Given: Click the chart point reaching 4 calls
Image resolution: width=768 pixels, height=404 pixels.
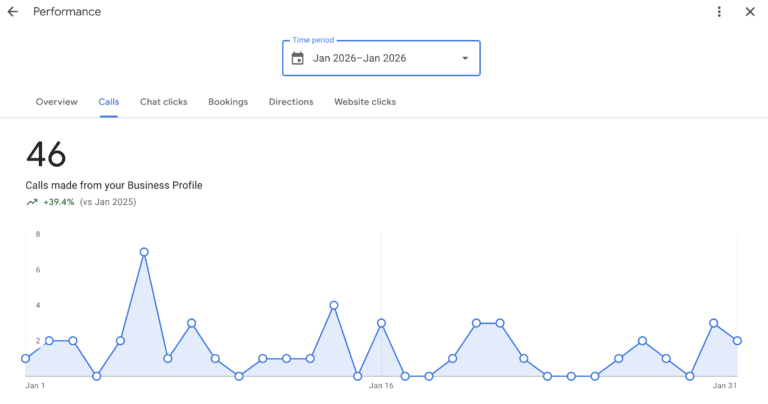Looking at the screenshot, I should [x=334, y=305].
